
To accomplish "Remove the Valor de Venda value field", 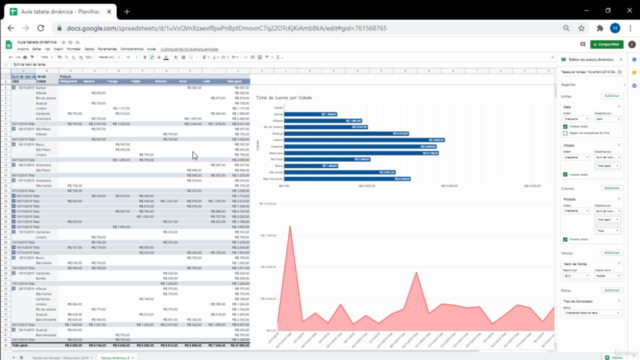I will pos(619,264).
